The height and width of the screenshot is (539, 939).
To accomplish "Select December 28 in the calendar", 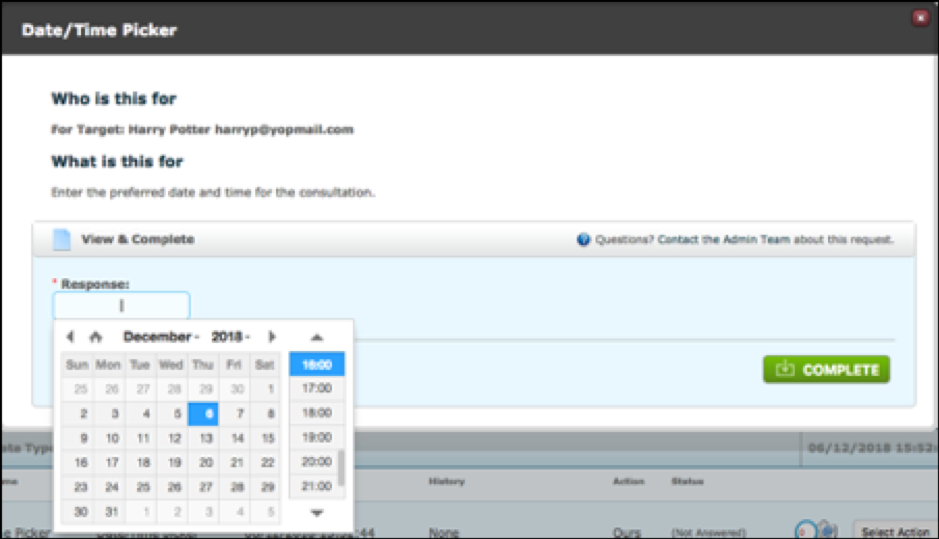I will pyautogui.click(x=234, y=487).
